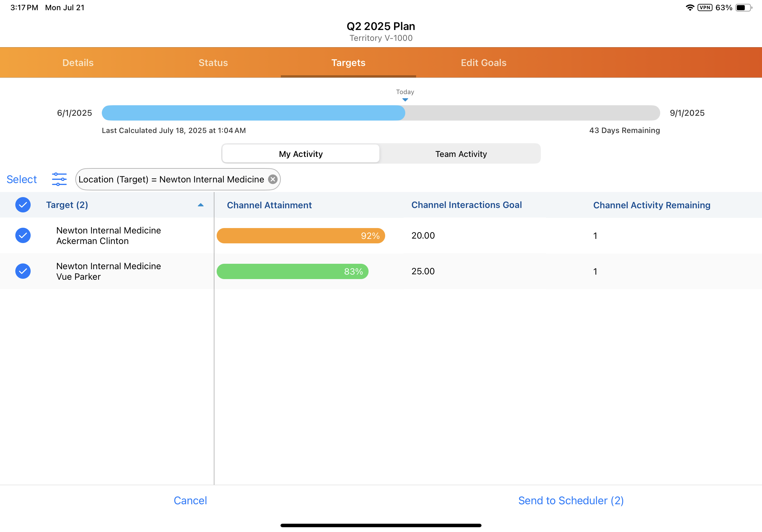Click the blue plan timeline progress bar

tap(253, 113)
